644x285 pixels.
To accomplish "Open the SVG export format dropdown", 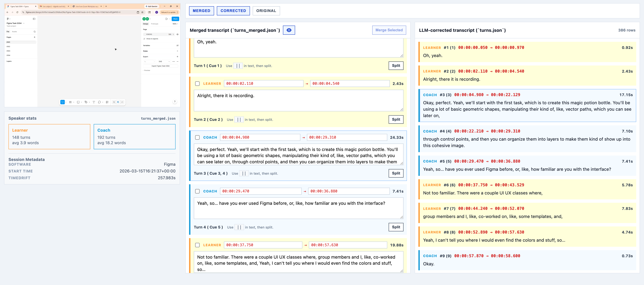I will [x=164, y=62].
